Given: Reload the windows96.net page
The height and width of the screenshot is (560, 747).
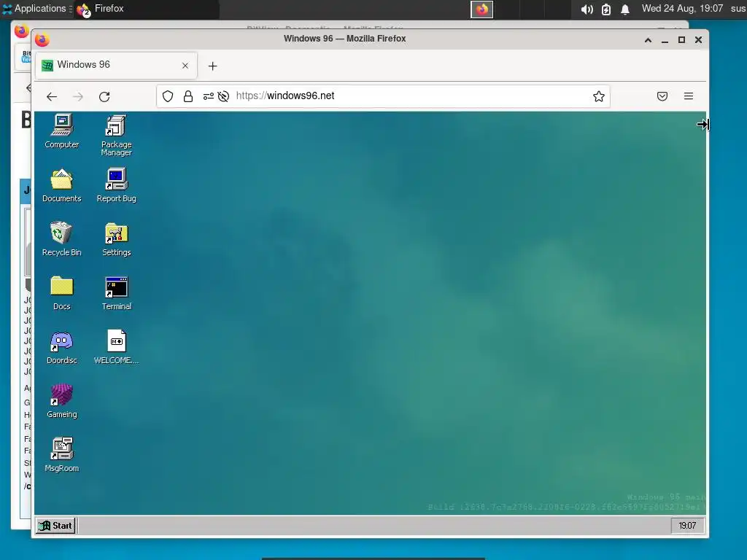Looking at the screenshot, I should (x=104, y=97).
